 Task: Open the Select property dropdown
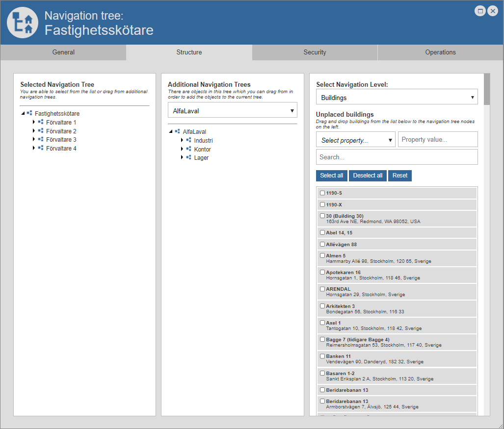pyautogui.click(x=356, y=140)
